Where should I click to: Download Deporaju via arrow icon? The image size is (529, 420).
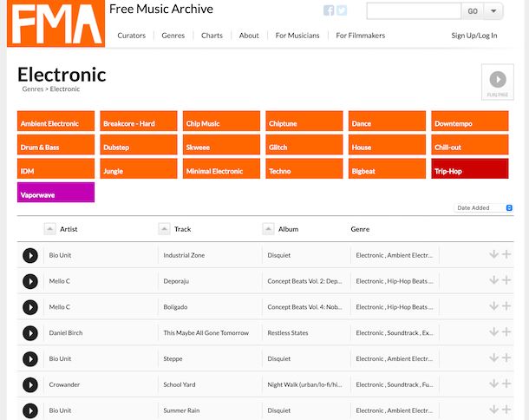[x=493, y=280]
